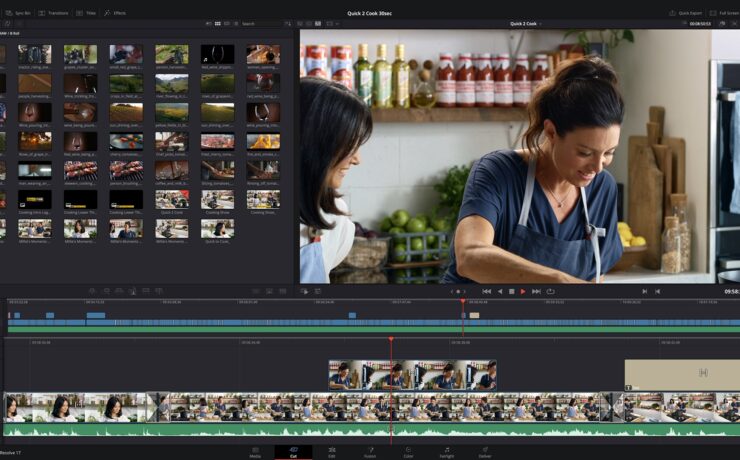740x460 pixels.
Task: Switch to the Cut page
Action: coord(293,452)
